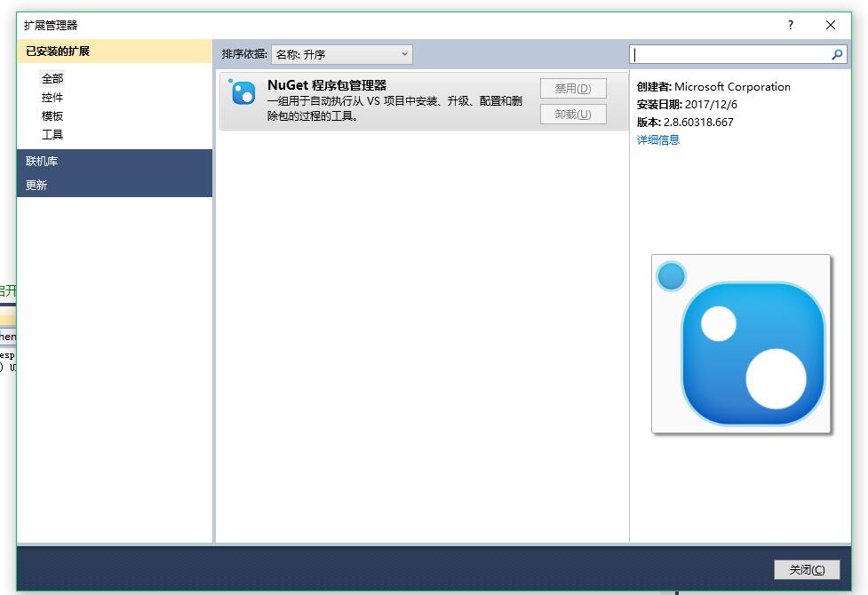The image size is (868, 595).
Task: Click the 卸载(U) button
Action: tap(574, 114)
